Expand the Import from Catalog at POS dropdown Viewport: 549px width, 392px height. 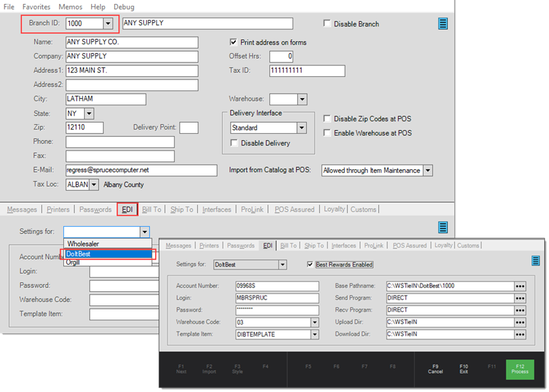click(428, 170)
